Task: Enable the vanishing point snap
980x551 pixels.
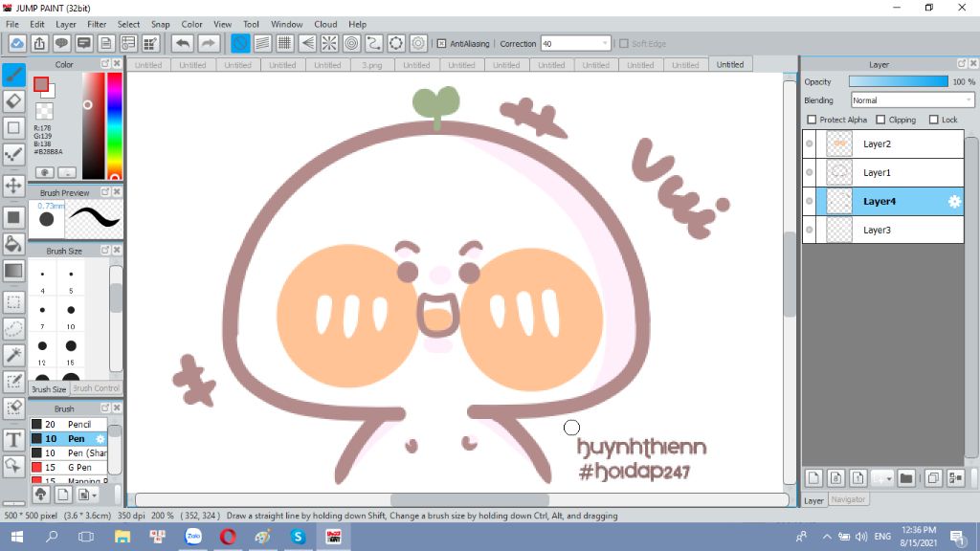Action: pos(307,44)
